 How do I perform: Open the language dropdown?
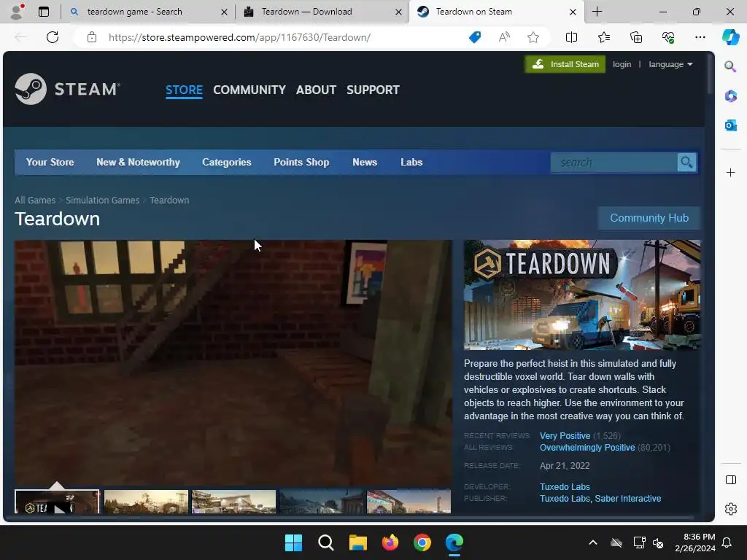click(x=670, y=64)
